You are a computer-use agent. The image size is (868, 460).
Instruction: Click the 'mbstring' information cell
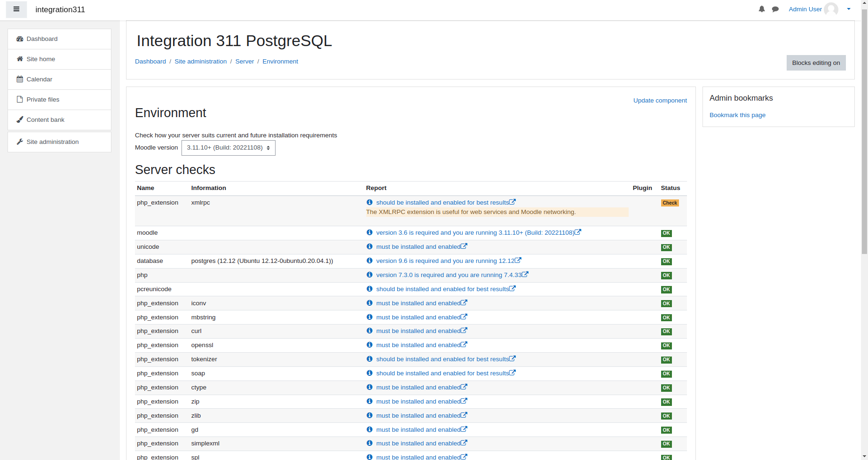point(203,317)
